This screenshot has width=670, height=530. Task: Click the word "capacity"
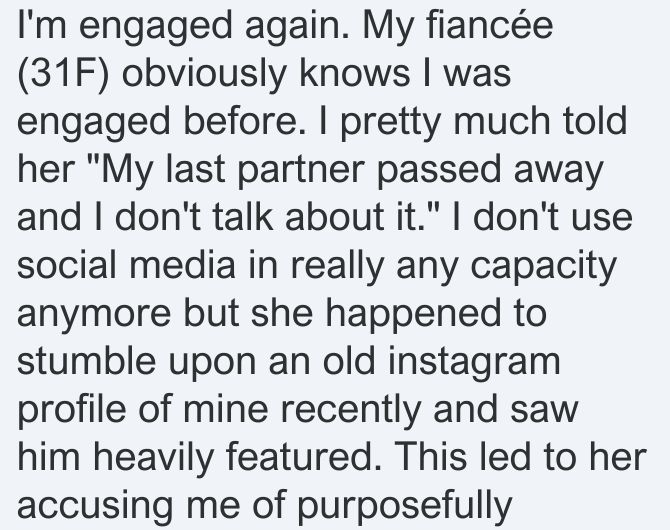pos(543,268)
